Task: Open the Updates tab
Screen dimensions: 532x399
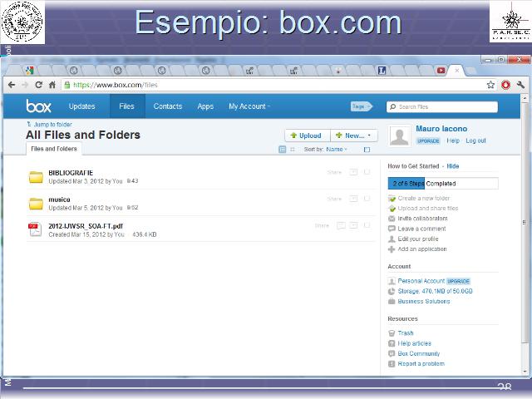Action: click(81, 106)
